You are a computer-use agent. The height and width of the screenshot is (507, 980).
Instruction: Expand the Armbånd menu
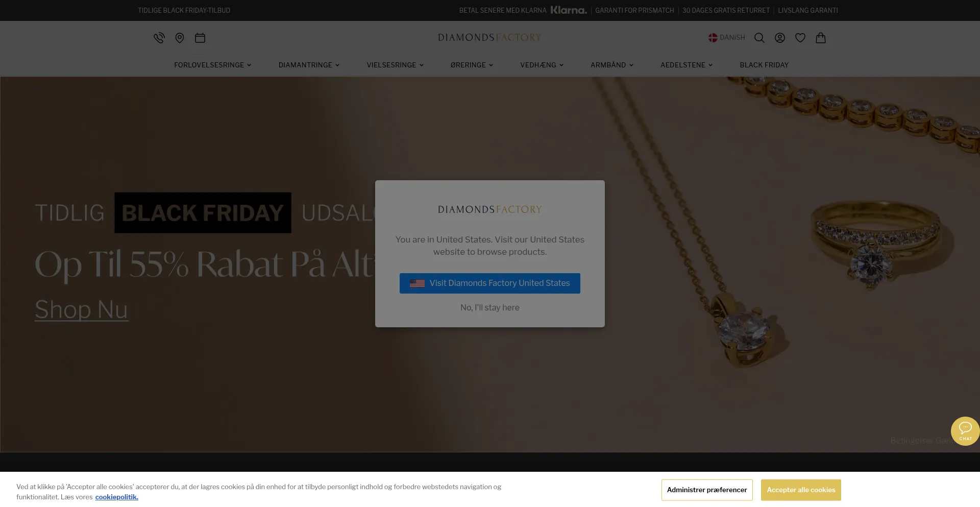click(x=611, y=65)
